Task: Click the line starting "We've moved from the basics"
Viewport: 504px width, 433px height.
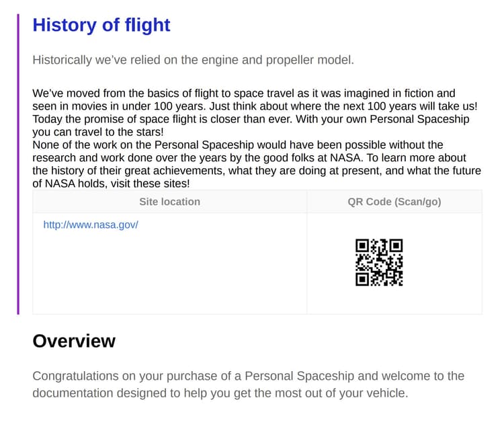Action: click(x=244, y=93)
